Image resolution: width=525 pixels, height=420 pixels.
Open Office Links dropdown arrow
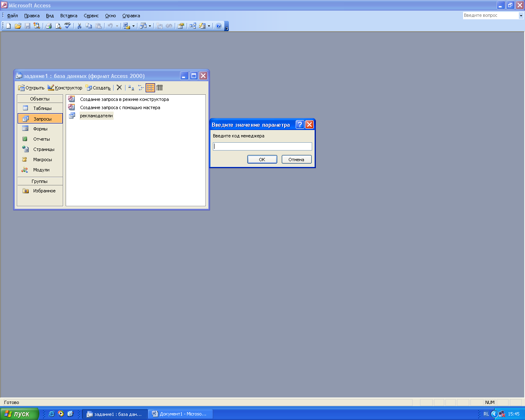pos(133,26)
